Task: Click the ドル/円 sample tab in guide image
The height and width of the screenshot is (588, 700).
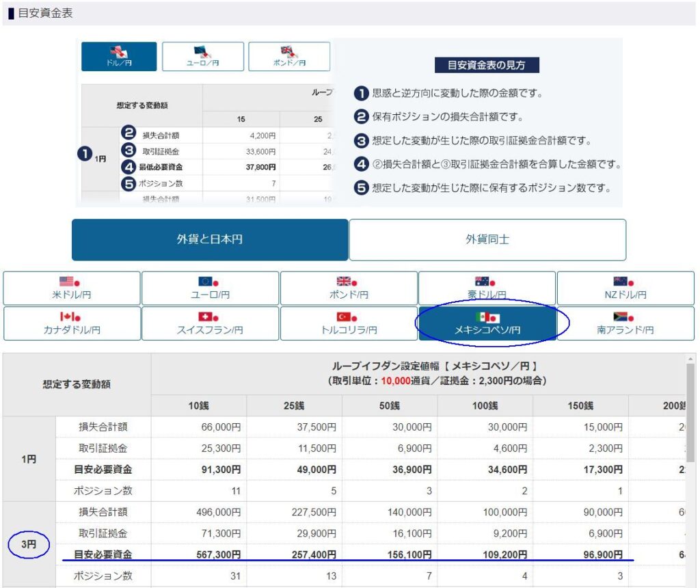Action: click(x=119, y=56)
